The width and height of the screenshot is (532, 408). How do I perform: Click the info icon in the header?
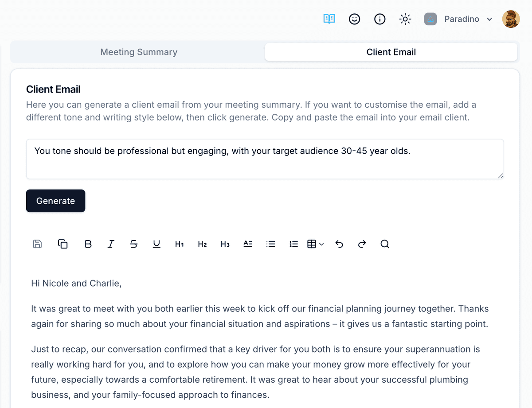point(380,19)
